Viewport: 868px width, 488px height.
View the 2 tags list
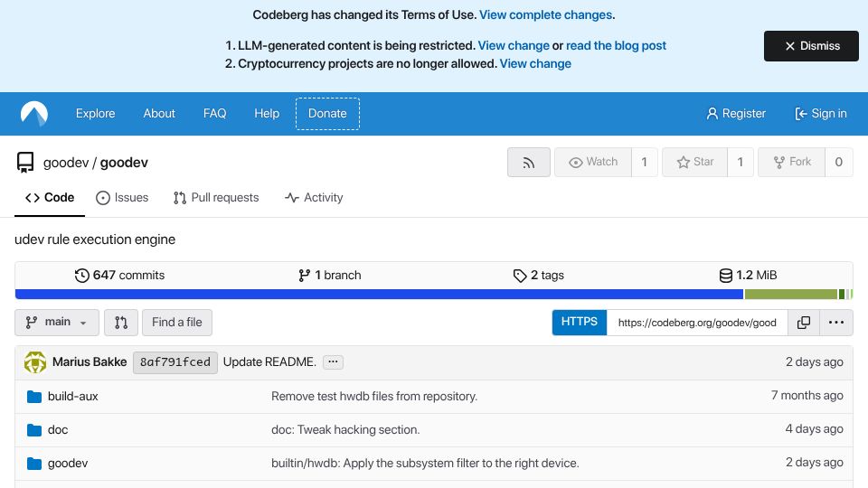539,276
